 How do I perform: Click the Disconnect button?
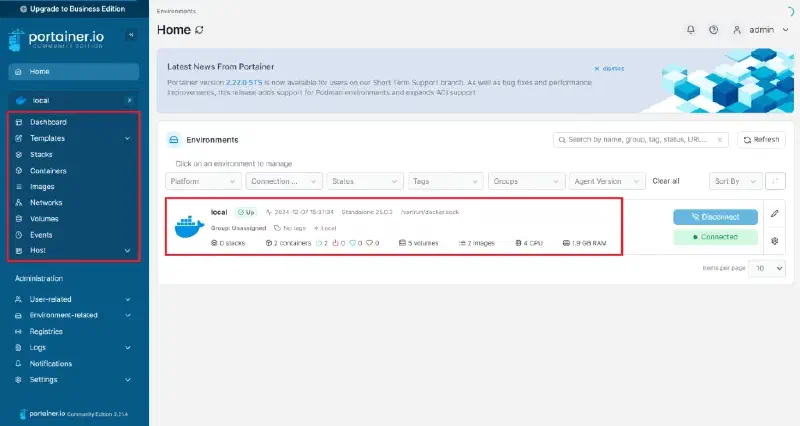point(715,217)
